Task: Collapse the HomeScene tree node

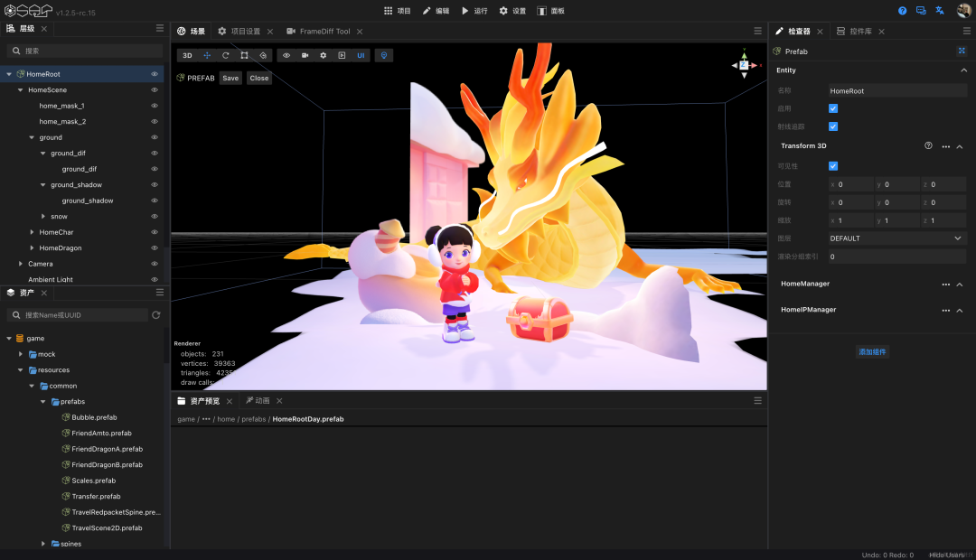Action: pos(21,90)
